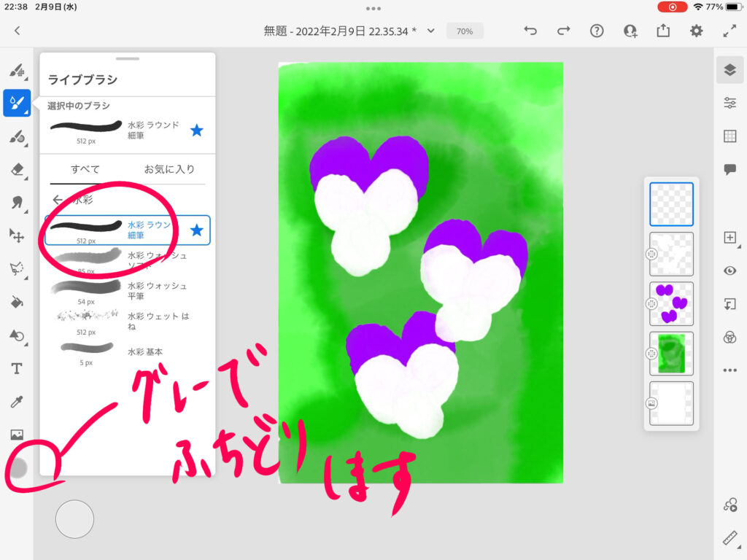Open the gray color swatch
The width and height of the screenshot is (747, 560).
tap(18, 467)
